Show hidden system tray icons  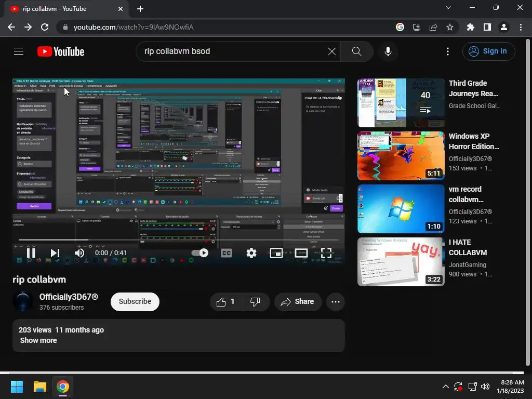point(445,387)
